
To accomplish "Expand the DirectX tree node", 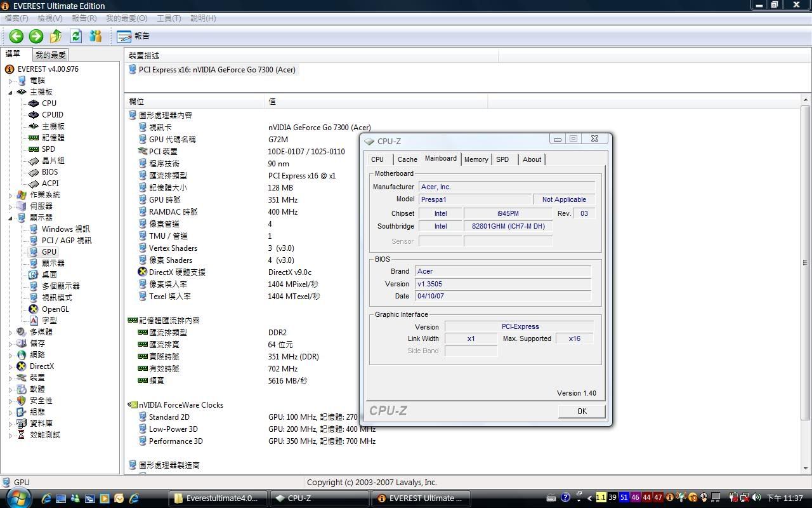I will coord(11,366).
